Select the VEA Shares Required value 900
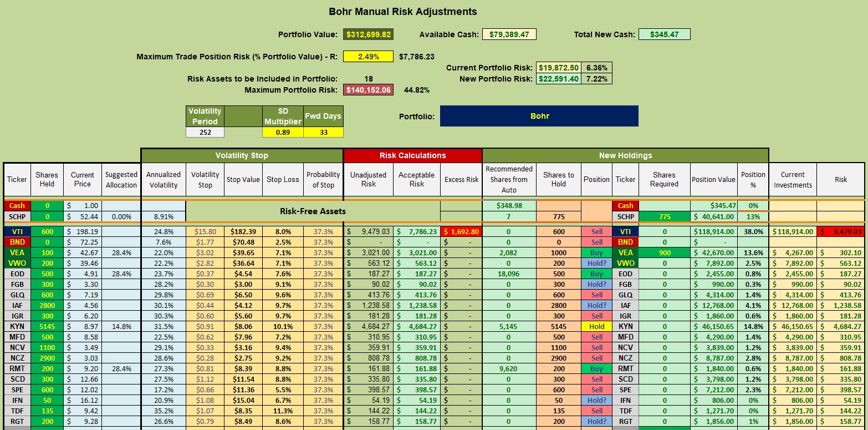The width and height of the screenshot is (868, 430). pos(665,252)
